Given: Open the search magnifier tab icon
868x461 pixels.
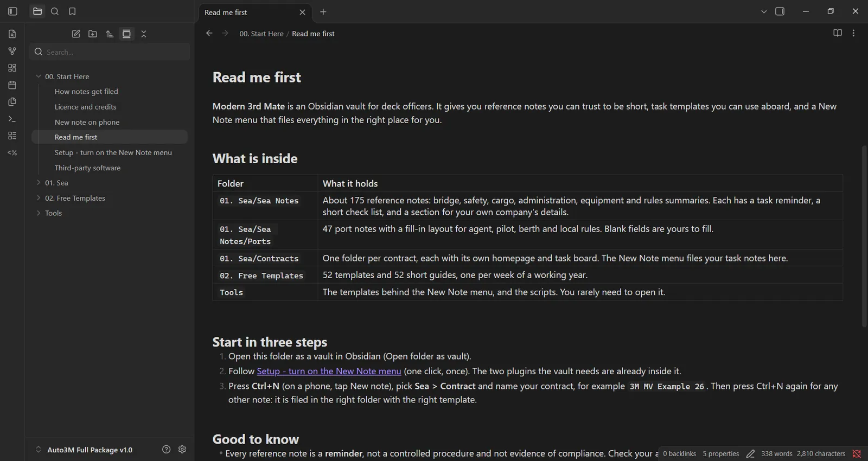Looking at the screenshot, I should 55,11.
